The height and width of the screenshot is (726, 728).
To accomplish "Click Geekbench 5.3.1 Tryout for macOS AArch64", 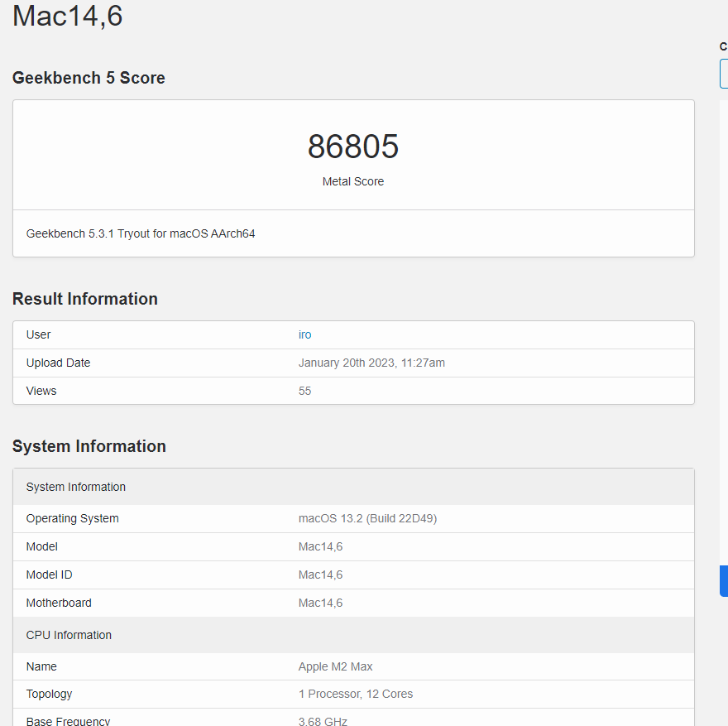I will pos(140,233).
